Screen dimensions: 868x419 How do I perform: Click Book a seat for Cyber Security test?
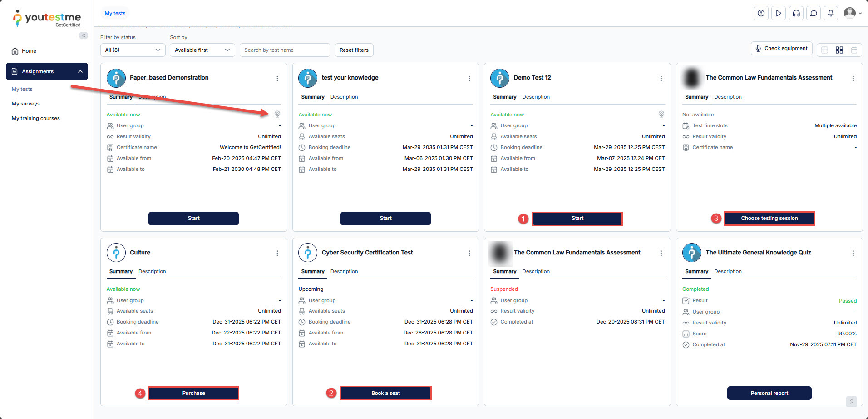(385, 393)
